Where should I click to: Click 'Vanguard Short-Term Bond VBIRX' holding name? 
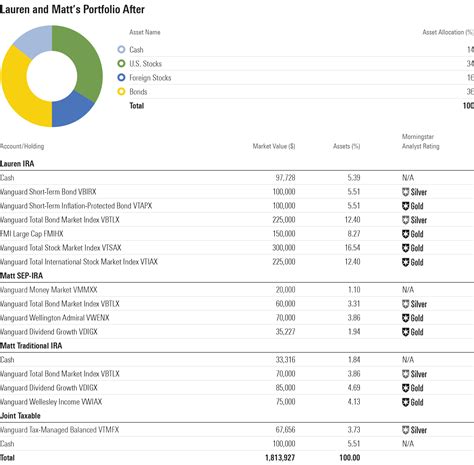[48, 192]
